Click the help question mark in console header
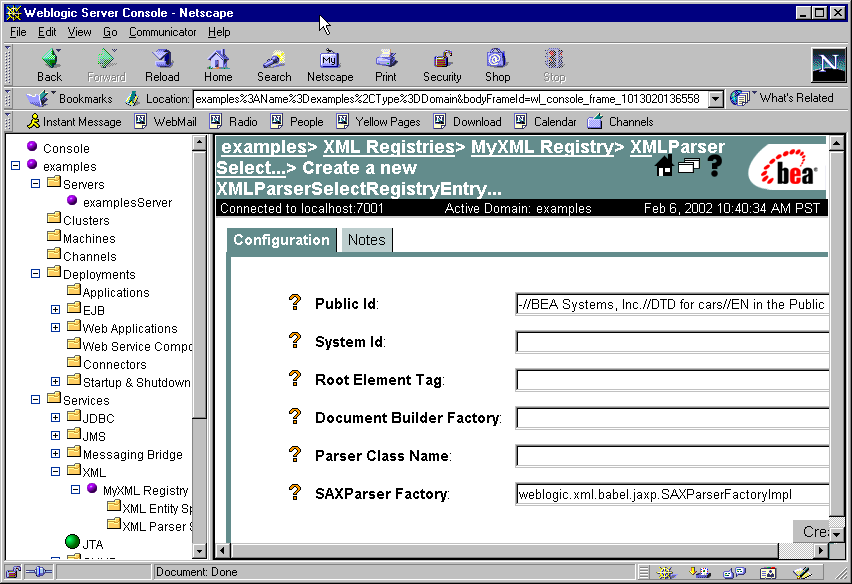This screenshot has width=852, height=584. pos(715,165)
